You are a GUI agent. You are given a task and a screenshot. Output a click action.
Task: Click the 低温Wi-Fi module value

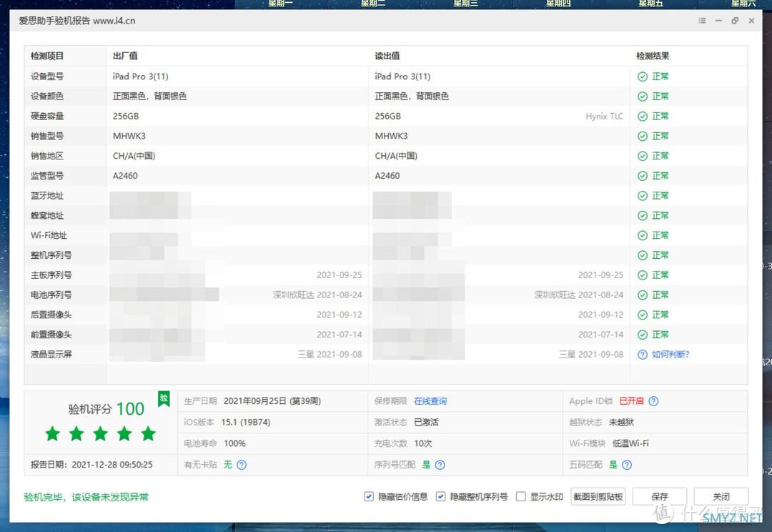(x=630, y=443)
